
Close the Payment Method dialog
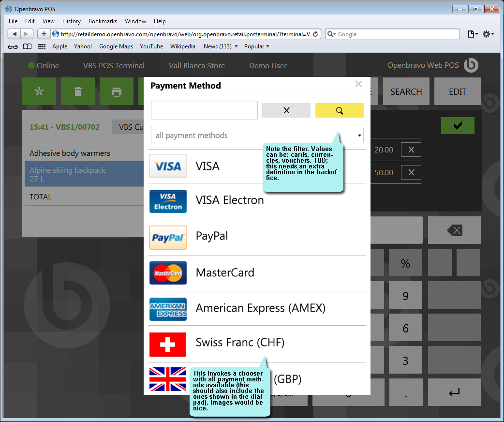pyautogui.click(x=358, y=84)
